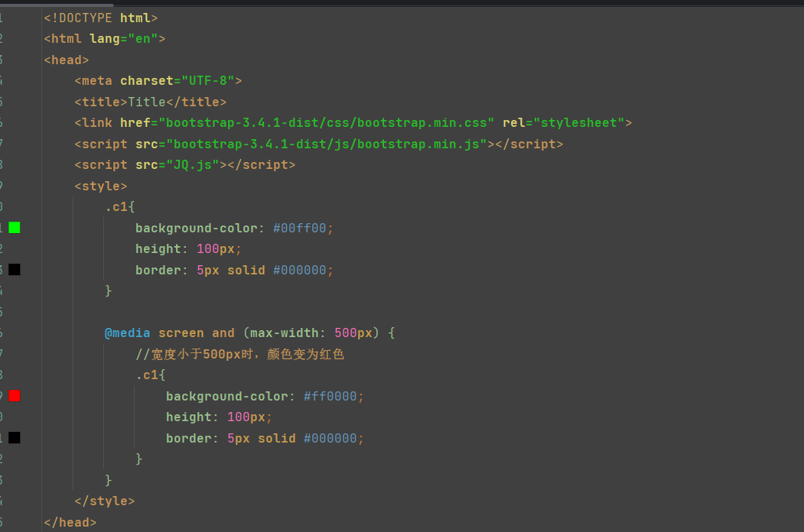Viewport: 804px width, 532px height.
Task: Click the closing "</head>" tag
Action: point(70,522)
